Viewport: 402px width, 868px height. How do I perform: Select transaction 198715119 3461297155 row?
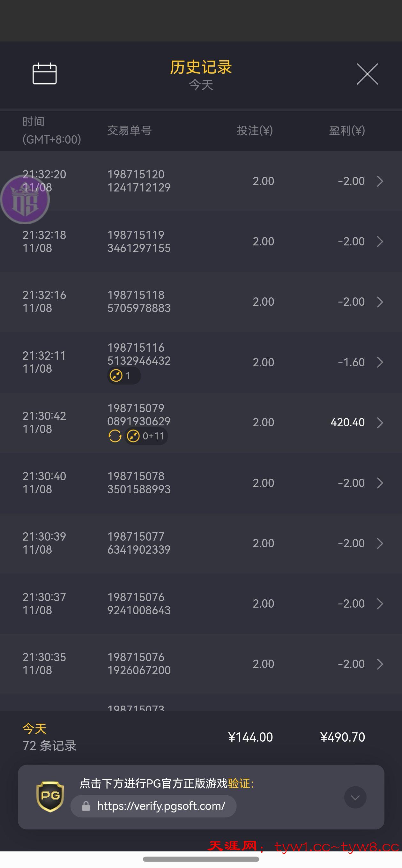pos(139,242)
